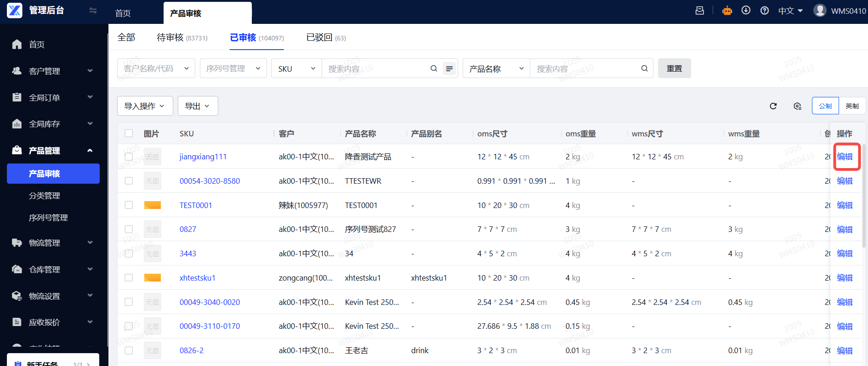The height and width of the screenshot is (366, 868).
Task: Open the column settings icon
Action: [x=797, y=106]
